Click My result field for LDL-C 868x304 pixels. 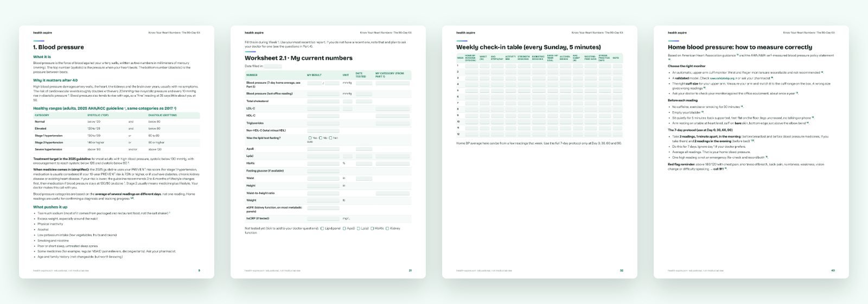[x=323, y=109]
